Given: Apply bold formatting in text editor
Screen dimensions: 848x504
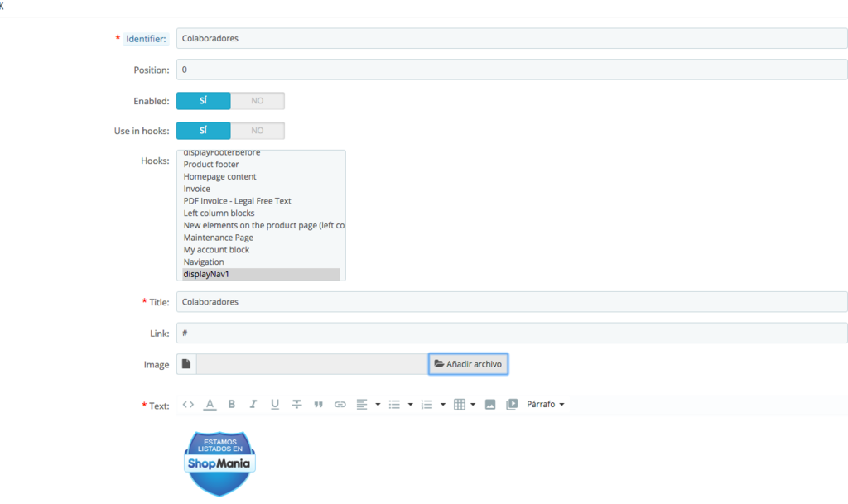Looking at the screenshot, I should (232, 405).
